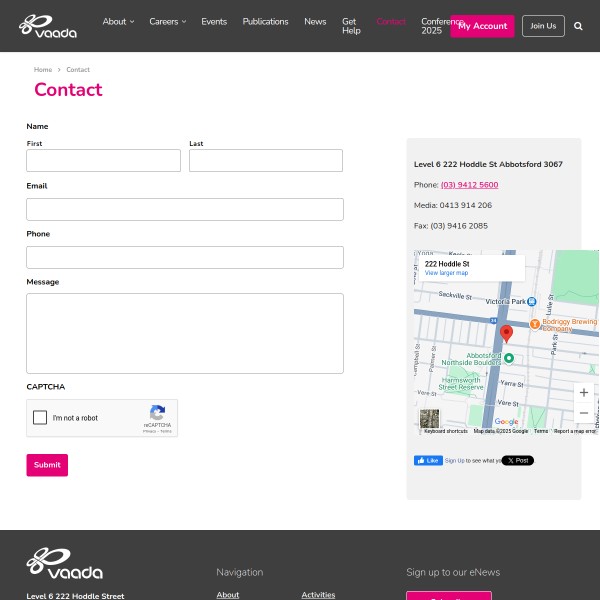Open the search magnifier icon in header
600x600 pixels.
pos(578,26)
